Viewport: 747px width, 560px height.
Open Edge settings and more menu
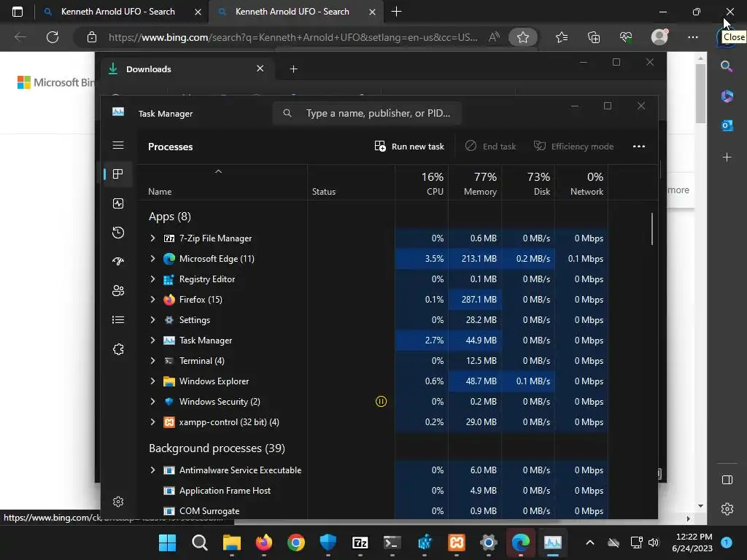point(693,37)
